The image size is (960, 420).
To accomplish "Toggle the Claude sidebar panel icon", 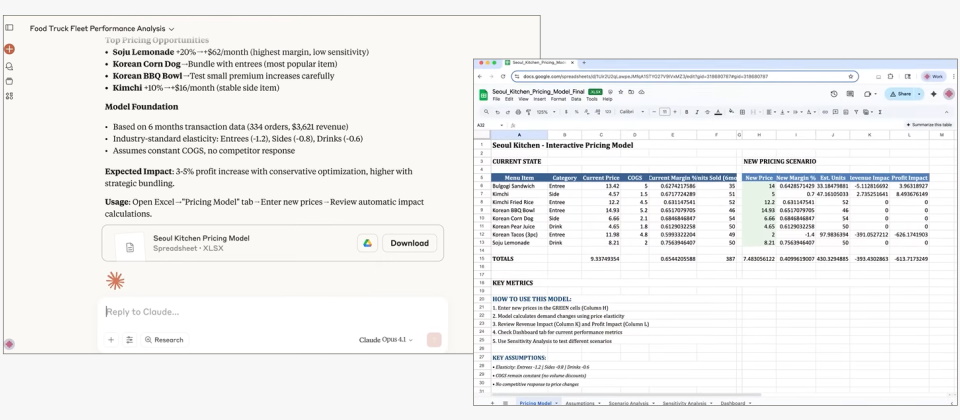I will coord(9,28).
